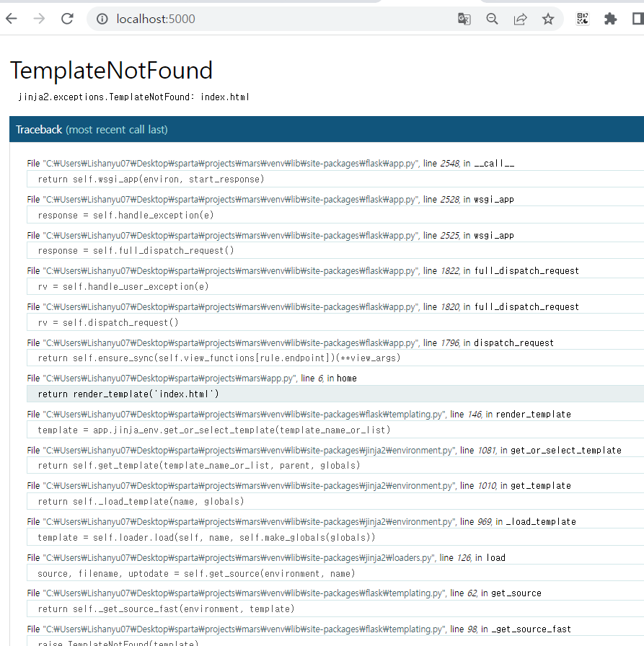Open the QR code extension
The image size is (644, 646).
583,19
